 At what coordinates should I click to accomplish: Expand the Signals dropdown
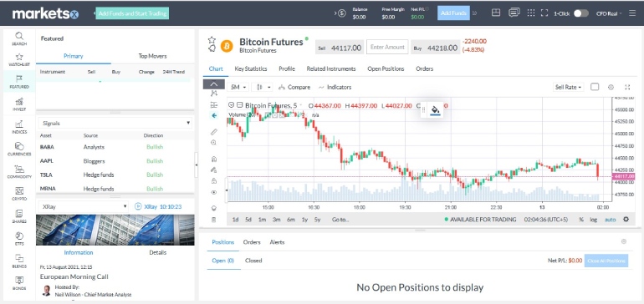coord(115,123)
